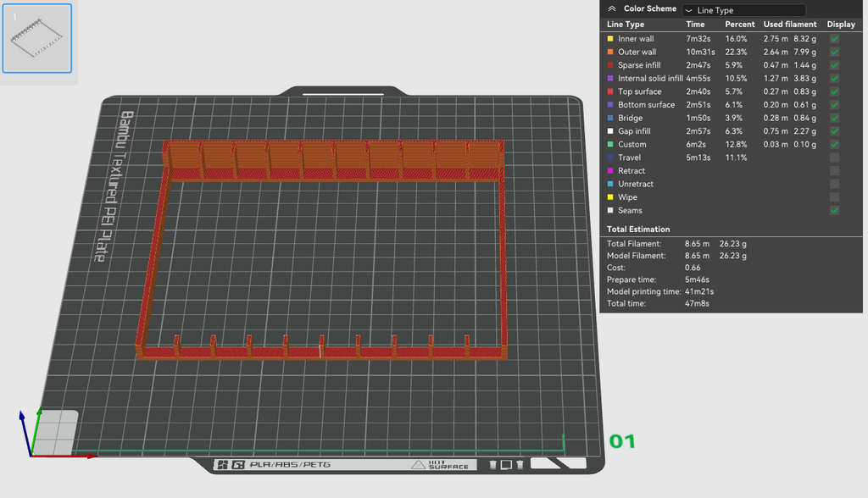
Task: Enable Wipe display checkbox
Action: [834, 197]
